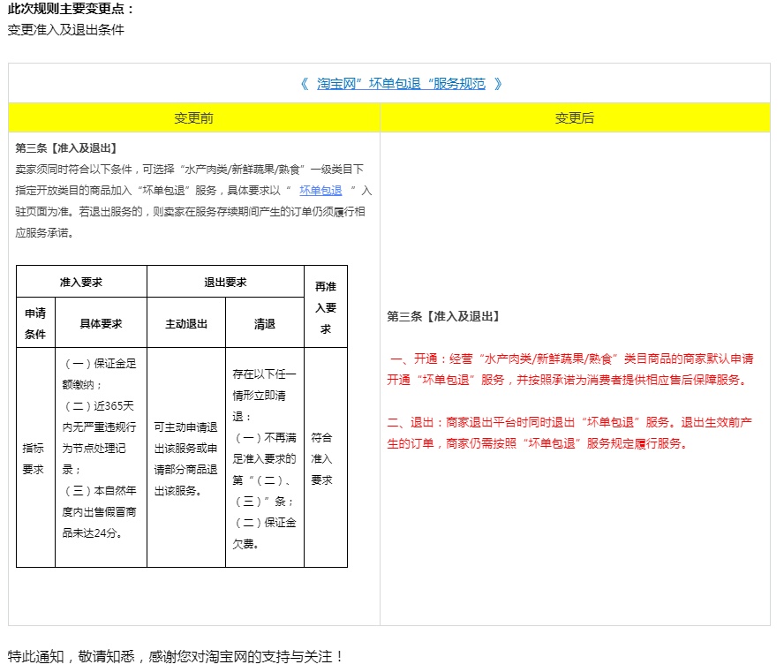
Task: Select the line 变更准入及退出条件
Action: click(x=66, y=30)
